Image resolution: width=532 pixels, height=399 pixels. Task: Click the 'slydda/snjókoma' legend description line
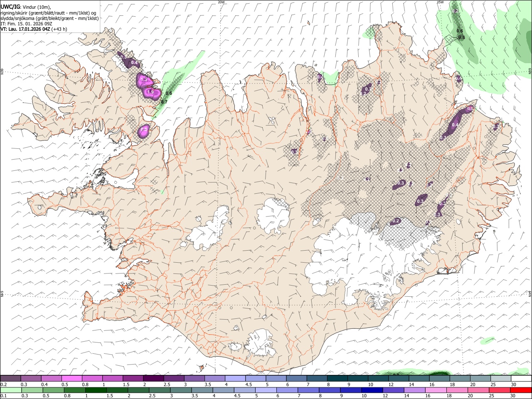click(49, 18)
